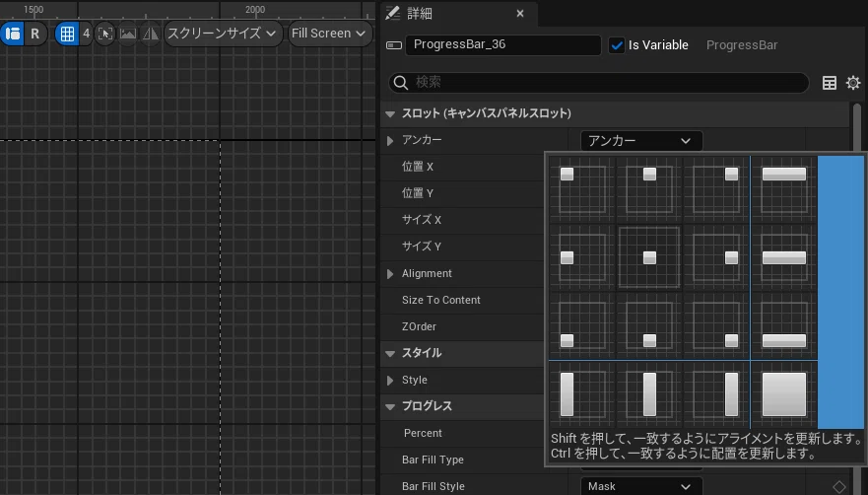
Task: Select the center anchor preset
Action: tap(649, 257)
